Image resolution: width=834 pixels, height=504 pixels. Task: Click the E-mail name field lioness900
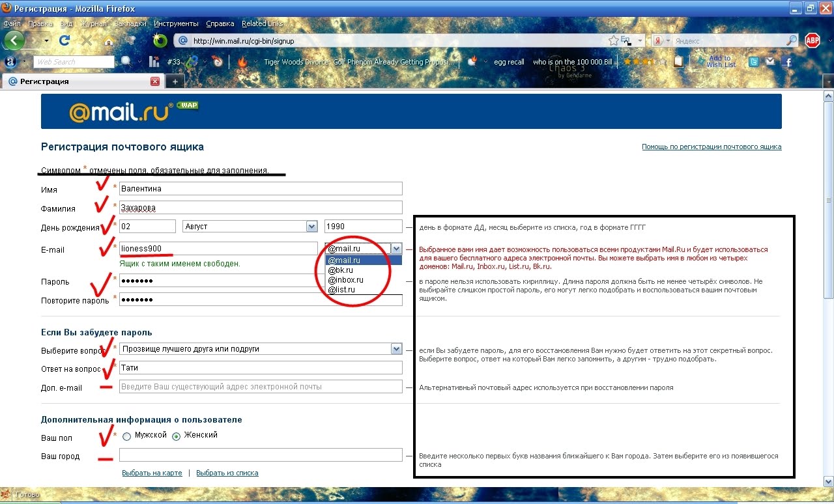218,249
